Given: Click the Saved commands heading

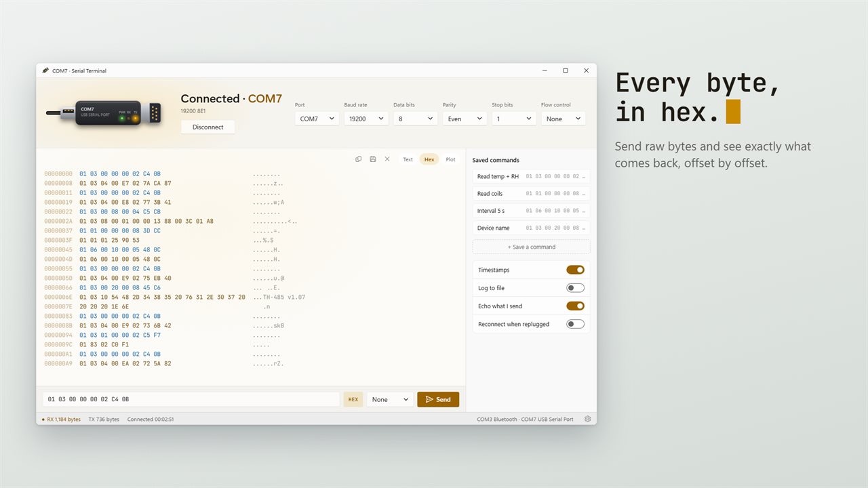Looking at the screenshot, I should point(496,160).
